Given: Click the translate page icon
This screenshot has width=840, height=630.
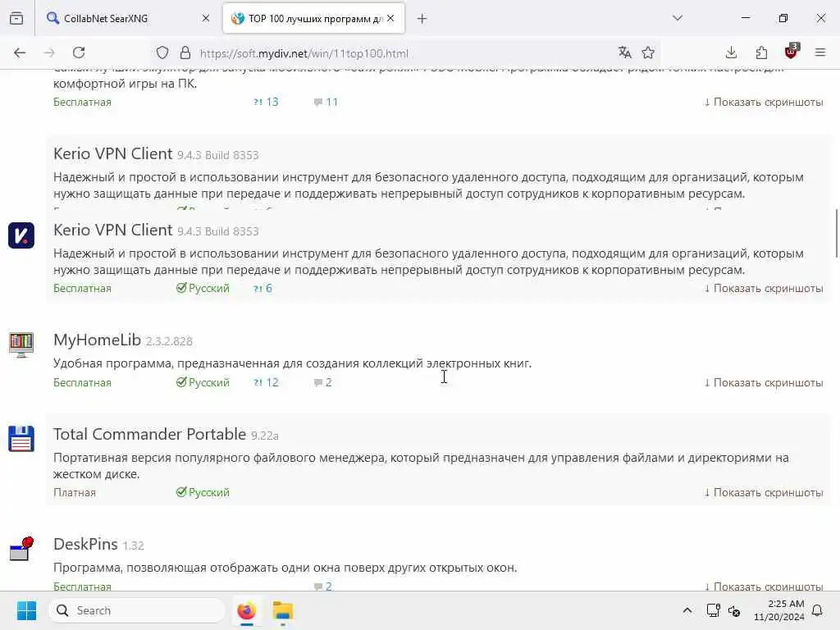Looking at the screenshot, I should [624, 52].
